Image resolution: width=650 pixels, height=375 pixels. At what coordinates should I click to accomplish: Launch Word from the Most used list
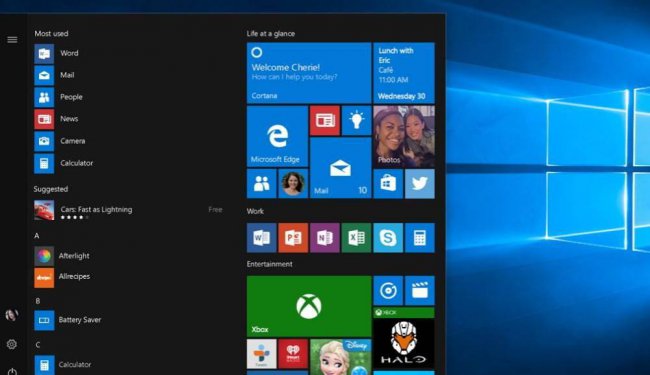[56, 53]
